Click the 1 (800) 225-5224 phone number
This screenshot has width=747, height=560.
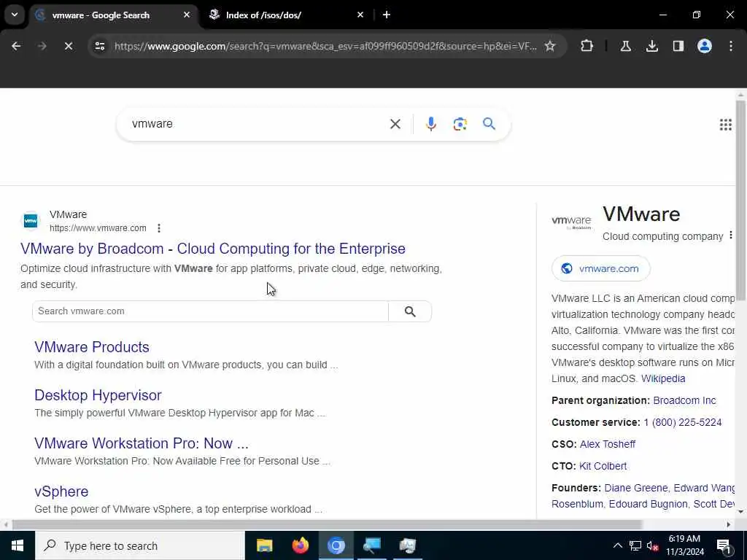(682, 422)
